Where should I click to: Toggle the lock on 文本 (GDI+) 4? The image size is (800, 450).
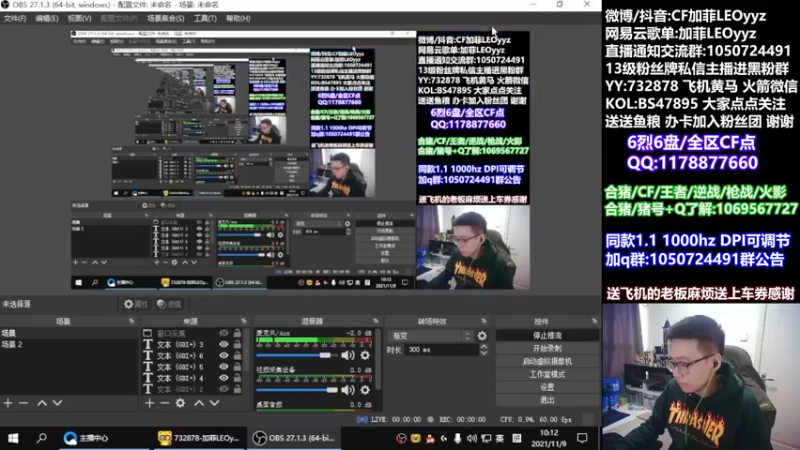tap(237, 378)
